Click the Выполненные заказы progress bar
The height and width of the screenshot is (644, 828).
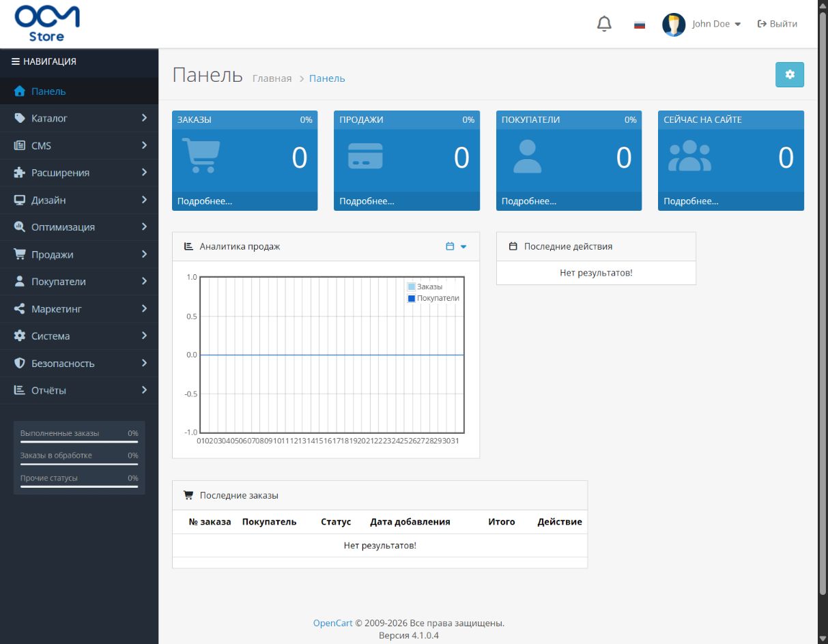pos(79,442)
